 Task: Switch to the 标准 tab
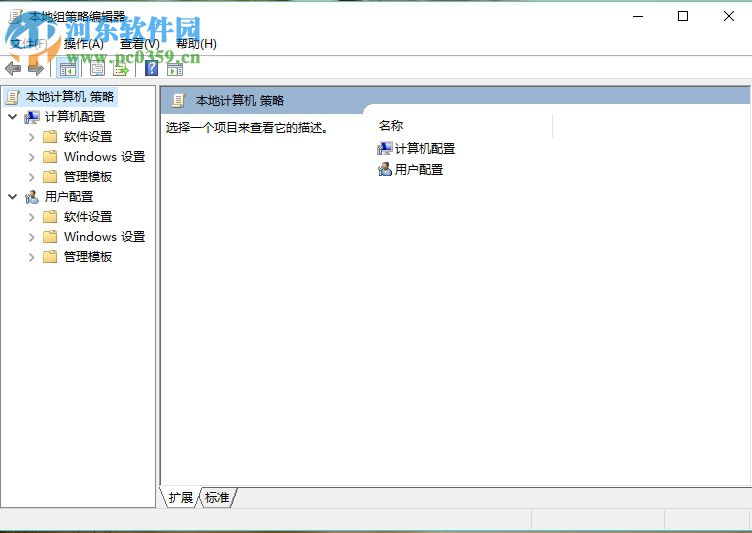coord(217,497)
